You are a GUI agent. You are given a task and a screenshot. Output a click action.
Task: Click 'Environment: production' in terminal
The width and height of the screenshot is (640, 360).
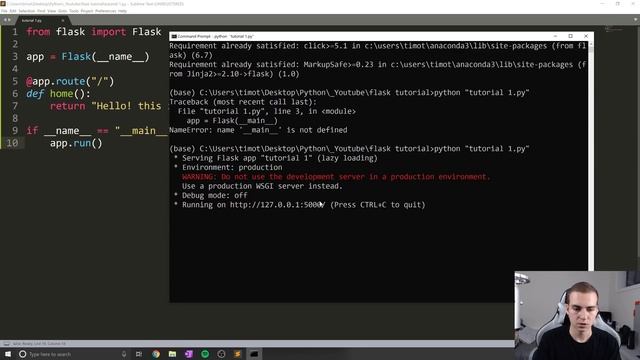click(232, 167)
